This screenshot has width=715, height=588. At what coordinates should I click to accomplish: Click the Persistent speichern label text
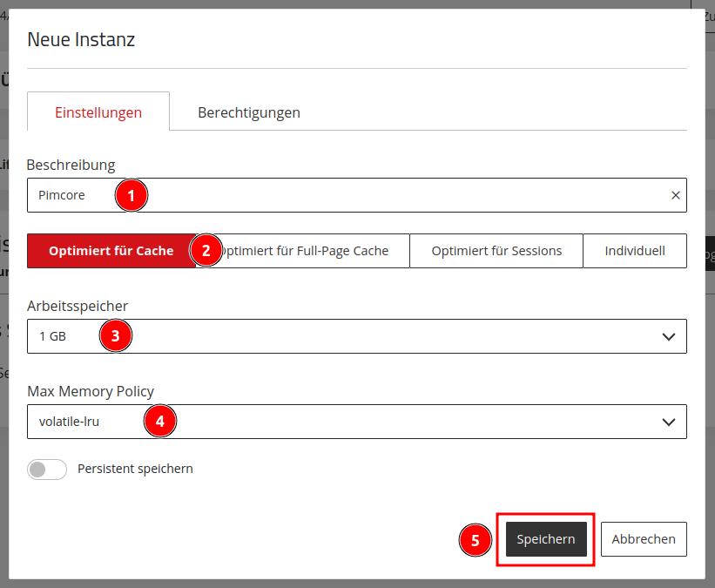(x=135, y=469)
